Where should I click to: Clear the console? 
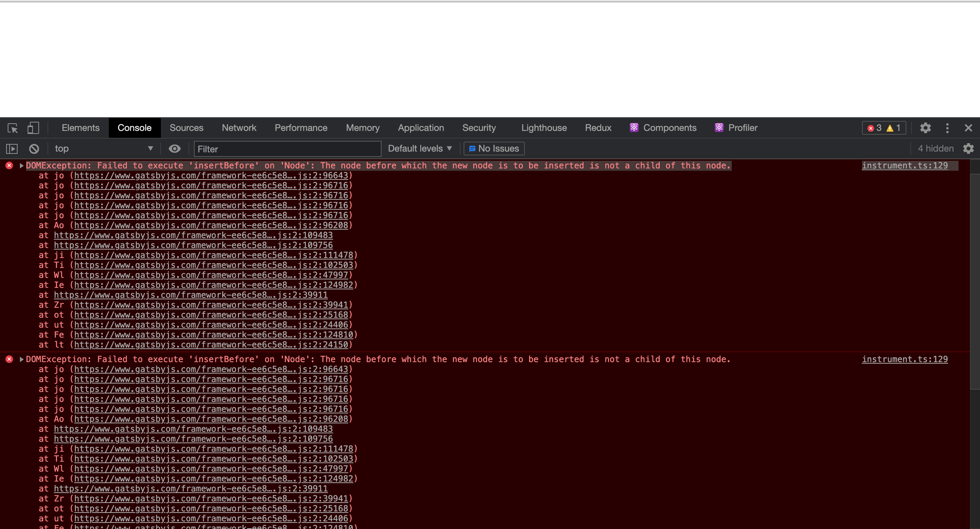click(x=34, y=149)
